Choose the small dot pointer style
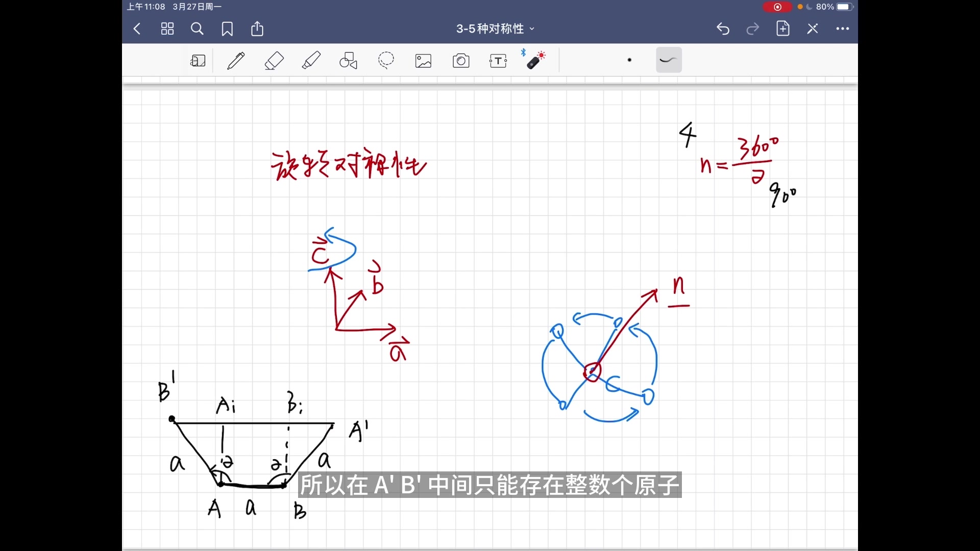Screen dimensions: 980x551 629,60
